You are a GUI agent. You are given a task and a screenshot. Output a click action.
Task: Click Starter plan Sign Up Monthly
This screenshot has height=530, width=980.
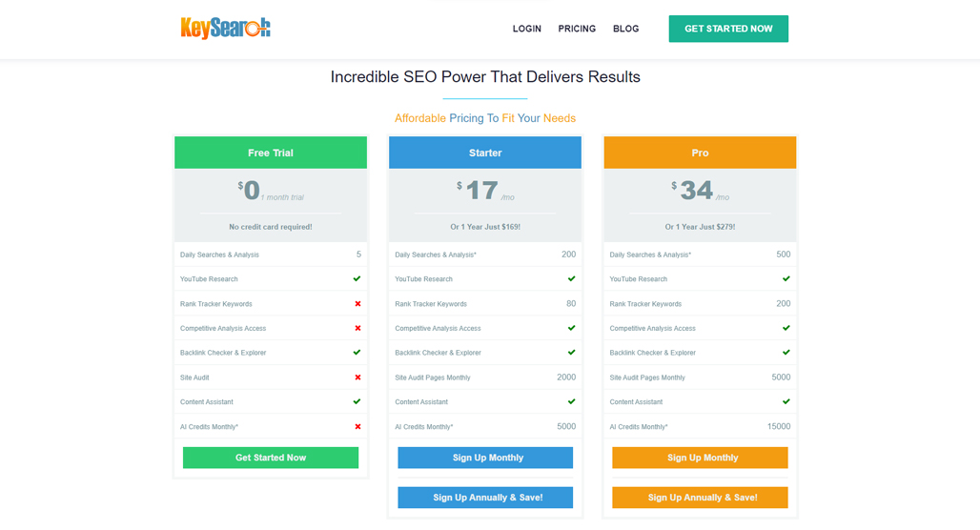point(485,458)
